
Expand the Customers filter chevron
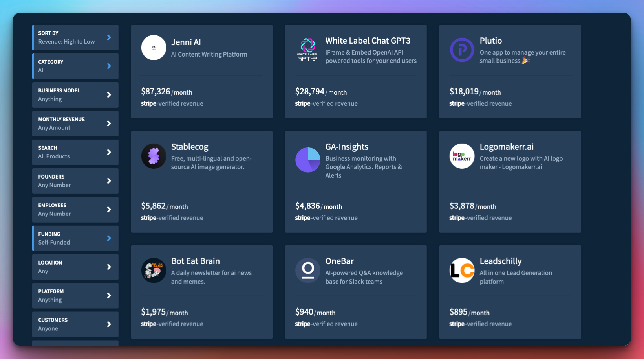(x=109, y=324)
